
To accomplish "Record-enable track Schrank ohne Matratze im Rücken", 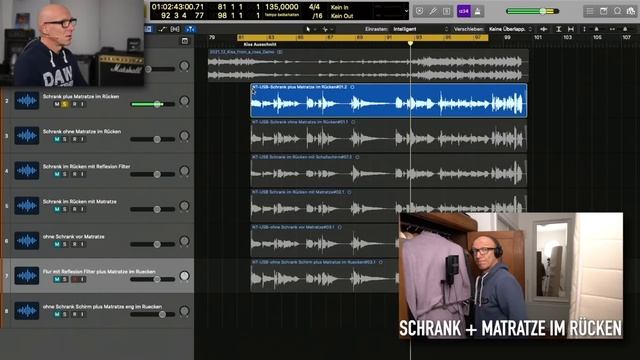I will 74,140.
